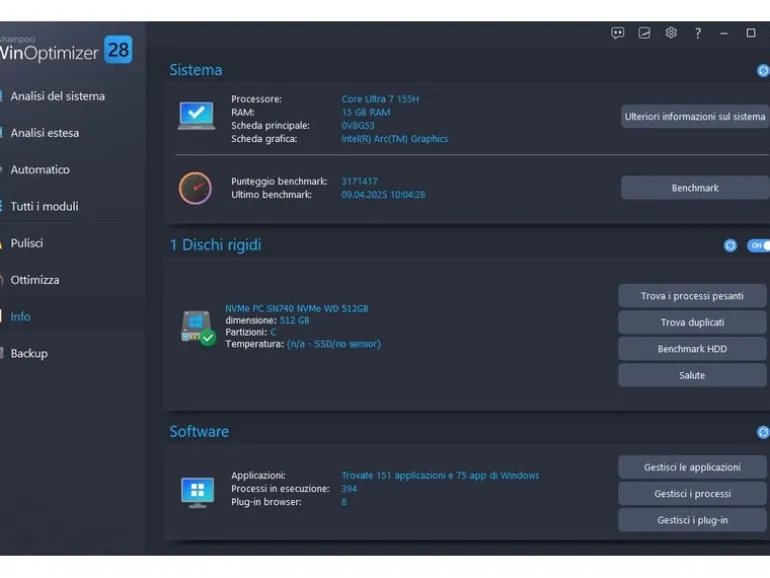Click Gestisci i plug-in
Viewport: 770px width, 578px height.
coord(692,521)
